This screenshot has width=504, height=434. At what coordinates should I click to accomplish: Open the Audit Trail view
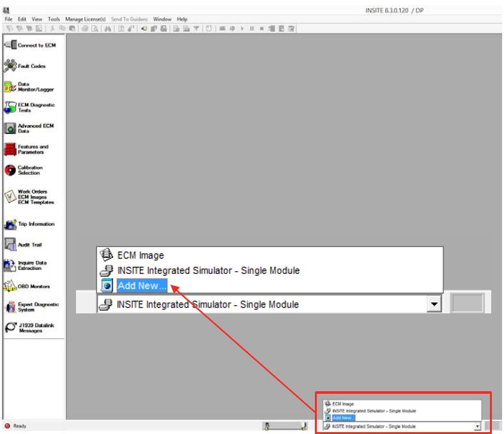pyautogui.click(x=23, y=244)
